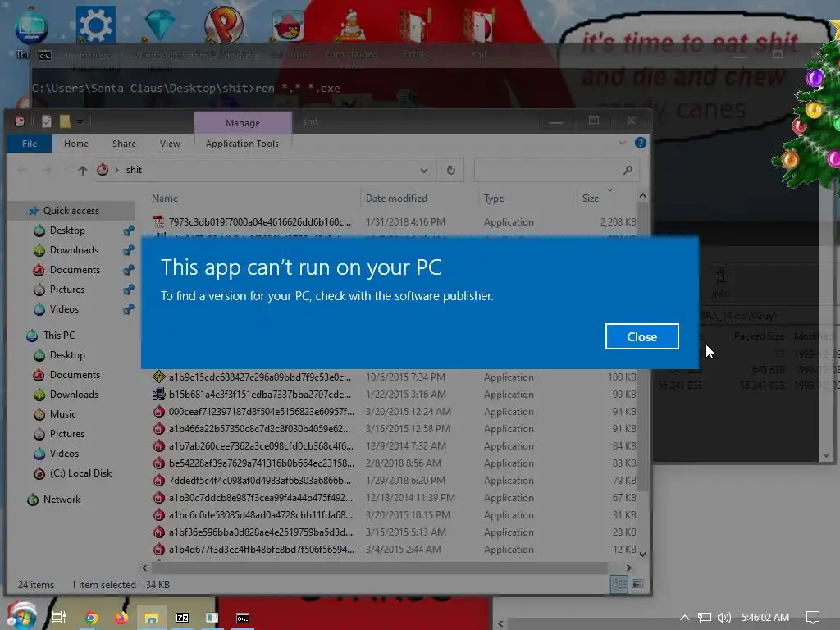
Task: Open network status tray icon
Action: point(705,618)
